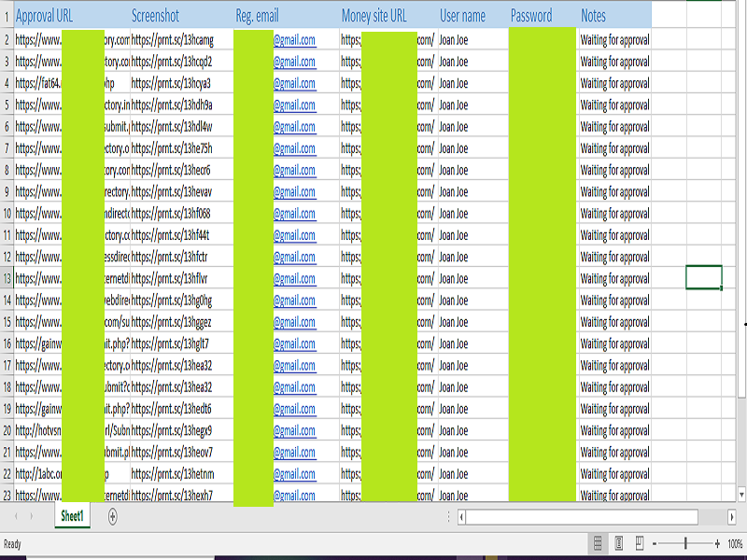Follow the prnt.sc/13hcamg screenshot link
The width and height of the screenshot is (747, 560).
[x=174, y=40]
